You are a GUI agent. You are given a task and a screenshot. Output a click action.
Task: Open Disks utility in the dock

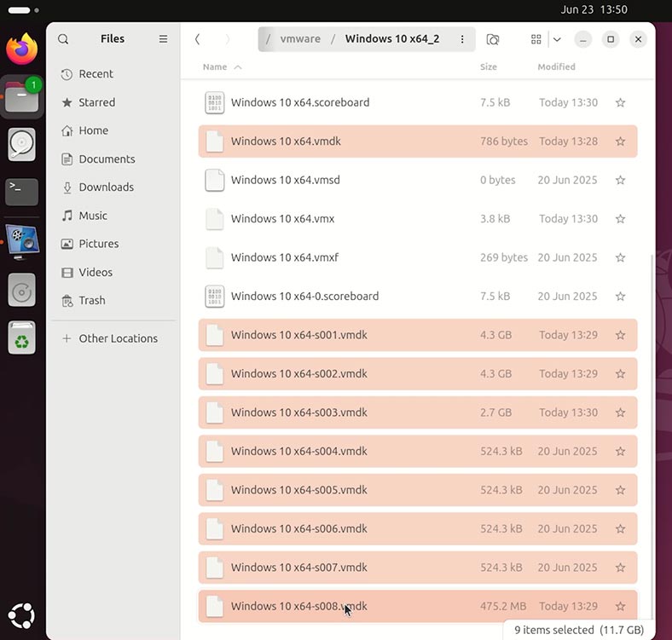point(22,145)
